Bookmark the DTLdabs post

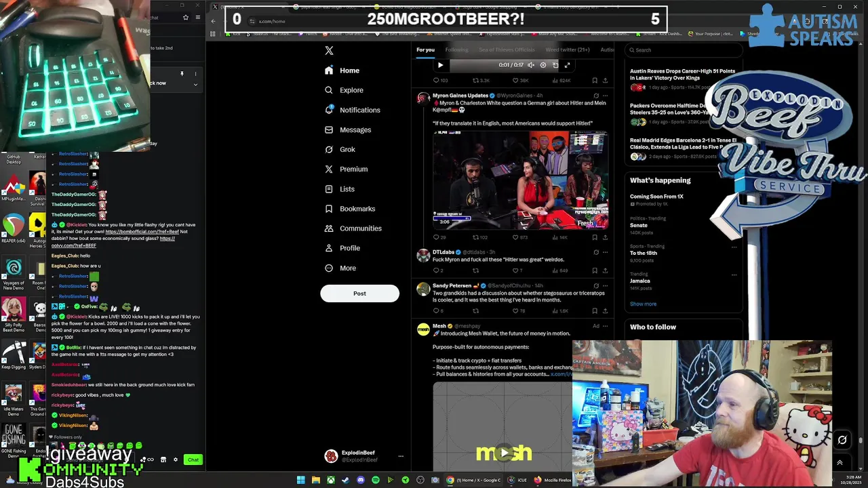click(x=595, y=270)
